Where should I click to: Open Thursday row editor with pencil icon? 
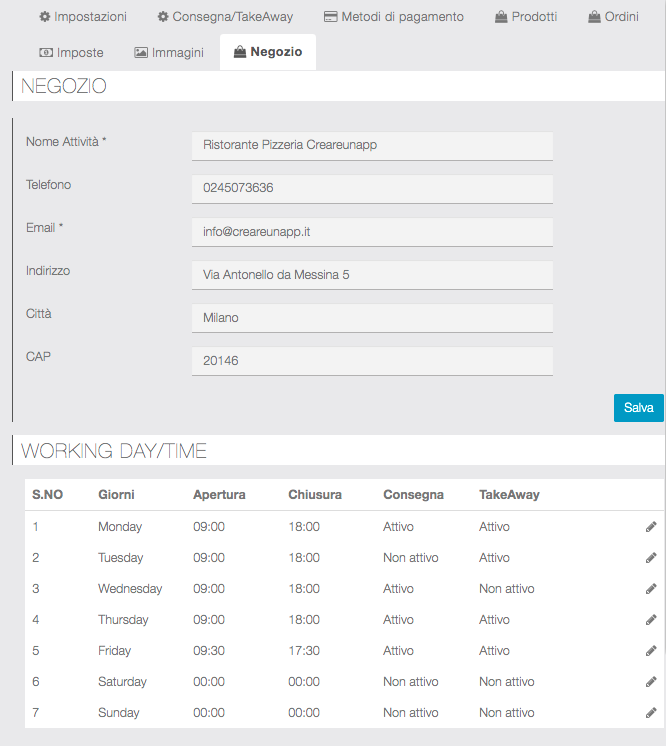[651, 620]
